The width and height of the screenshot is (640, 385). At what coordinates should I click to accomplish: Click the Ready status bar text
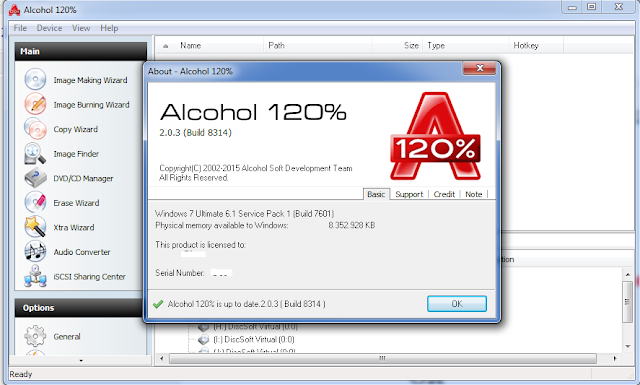point(21,374)
